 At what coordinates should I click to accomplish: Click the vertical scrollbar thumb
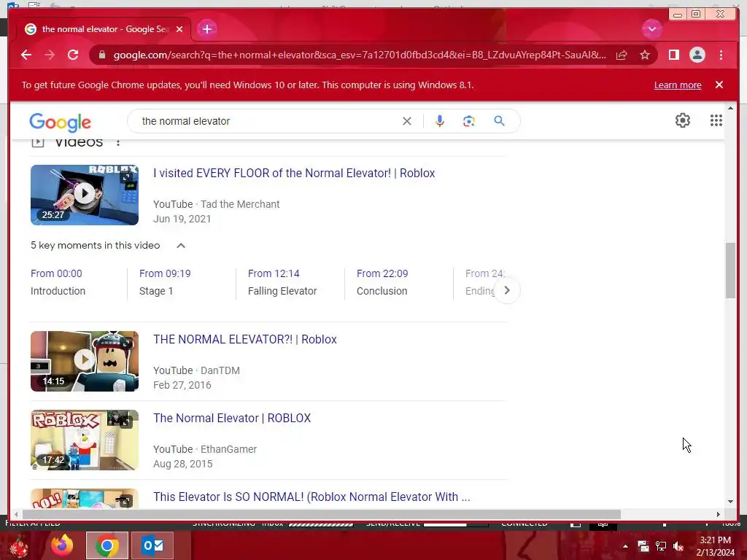pyautogui.click(x=730, y=271)
